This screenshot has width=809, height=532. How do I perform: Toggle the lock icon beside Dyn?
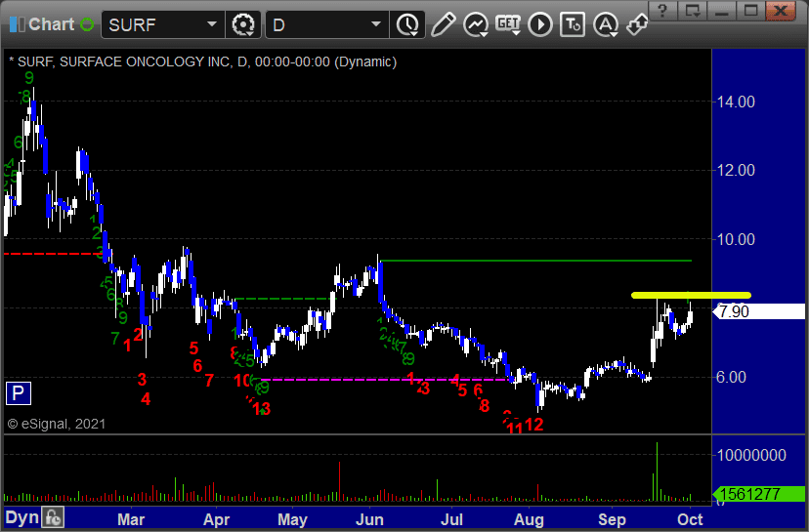pos(53,517)
